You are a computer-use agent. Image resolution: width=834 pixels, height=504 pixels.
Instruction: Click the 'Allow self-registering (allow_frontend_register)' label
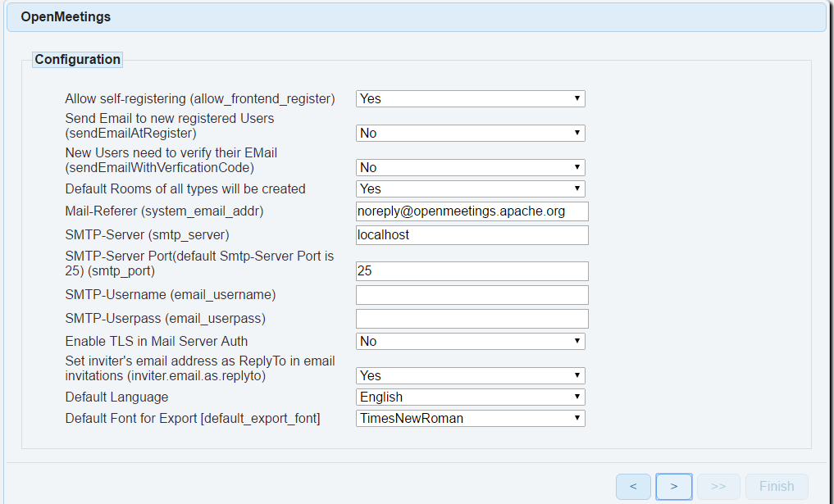coord(200,99)
